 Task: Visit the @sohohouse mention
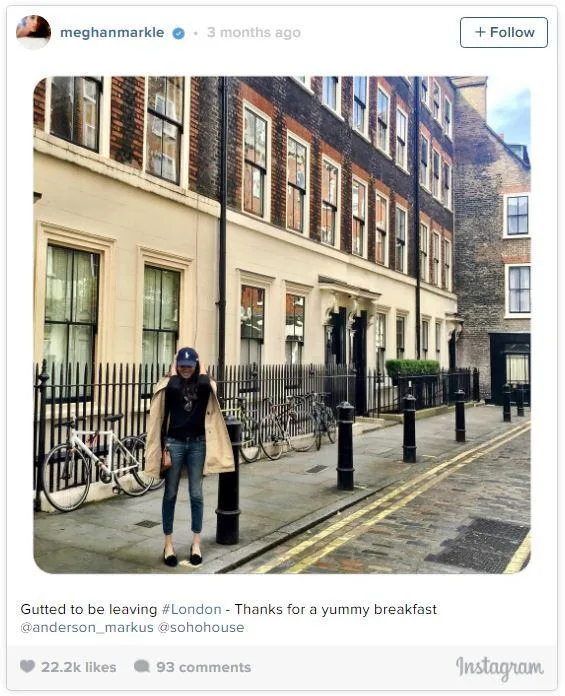201,627
